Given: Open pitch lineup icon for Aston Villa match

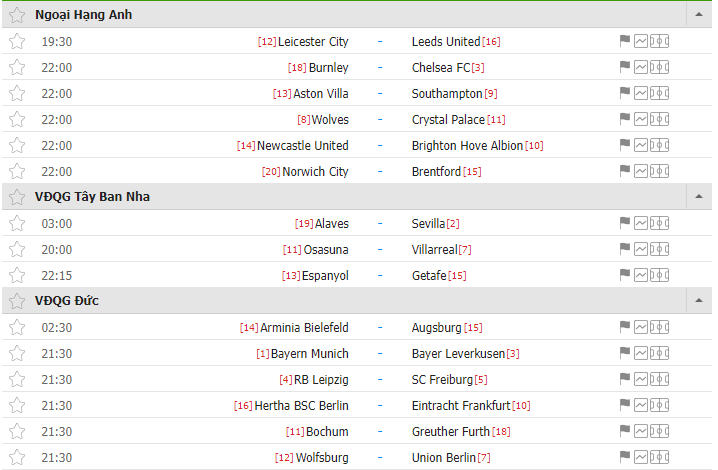Looking at the screenshot, I should pos(659,93).
